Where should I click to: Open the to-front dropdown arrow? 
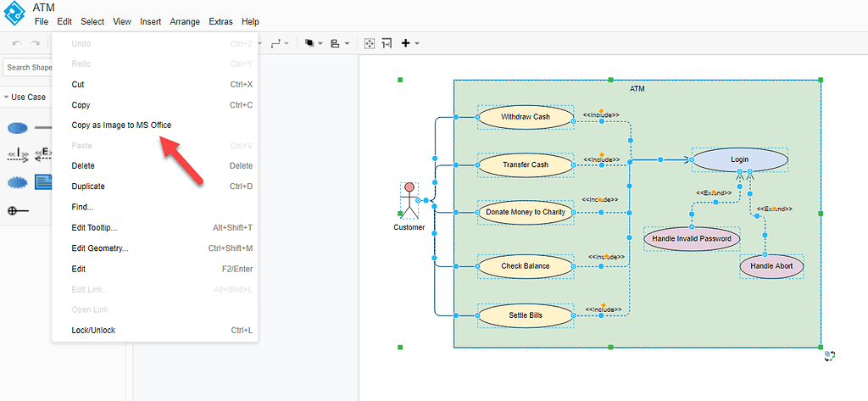(x=320, y=43)
